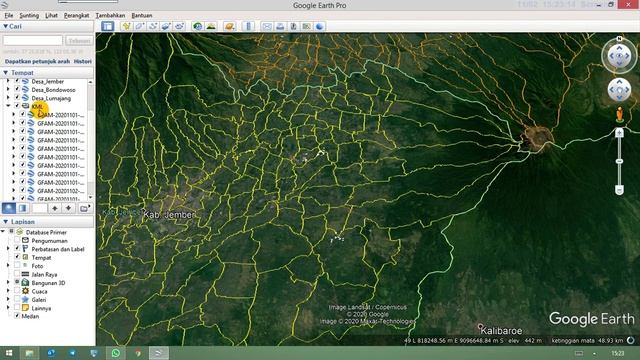Viewport: 640px width, 360px height.
Task: Uncheck the Desa_Lumajang checkbox
Action: coord(17,98)
